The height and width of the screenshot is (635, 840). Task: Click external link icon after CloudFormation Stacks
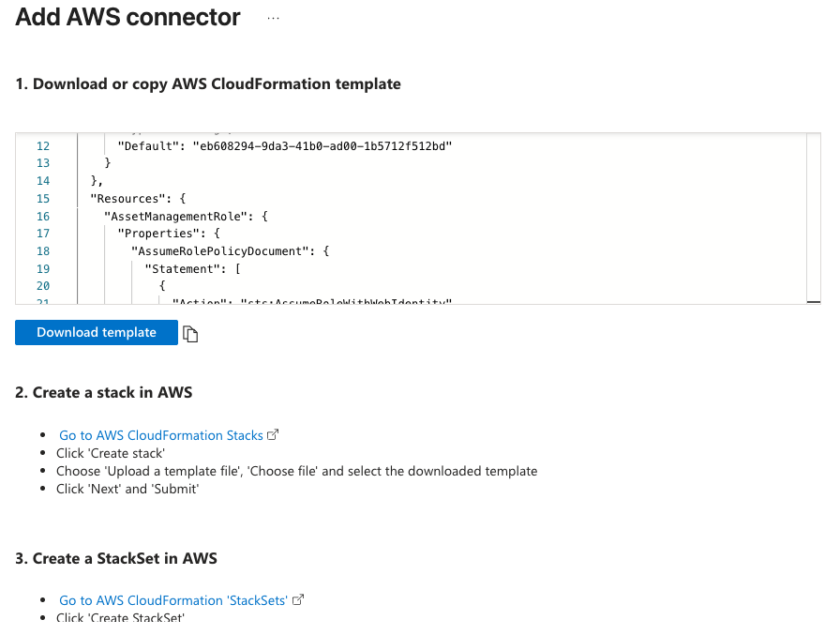pos(274,435)
